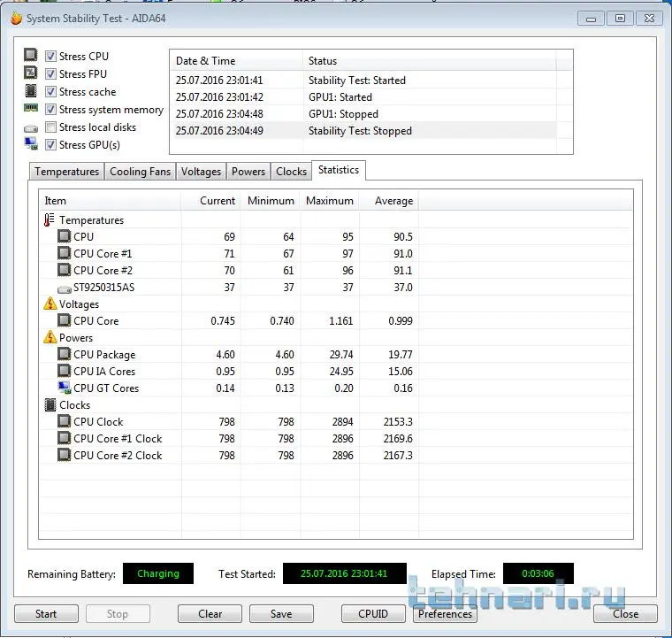
Task: Click the Current column header
Action: 210,201
